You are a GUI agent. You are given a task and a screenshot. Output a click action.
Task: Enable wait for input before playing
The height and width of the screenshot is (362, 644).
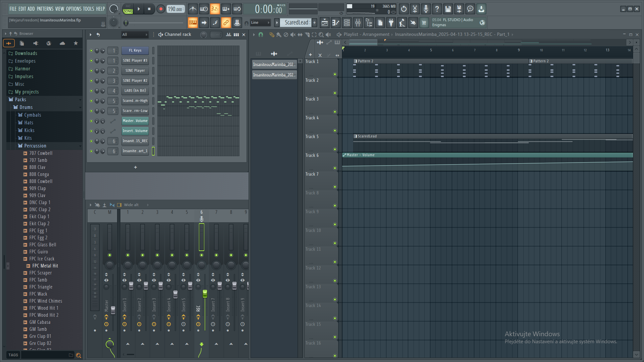(x=204, y=9)
